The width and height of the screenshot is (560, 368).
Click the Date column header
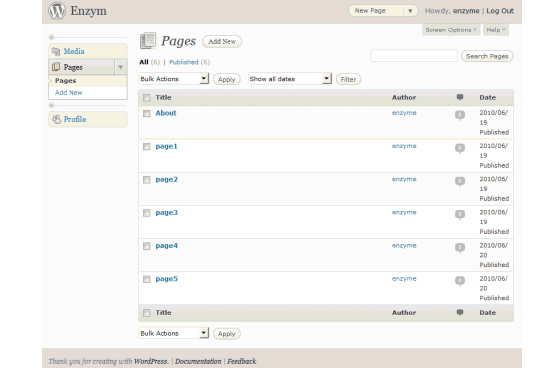pos(488,98)
